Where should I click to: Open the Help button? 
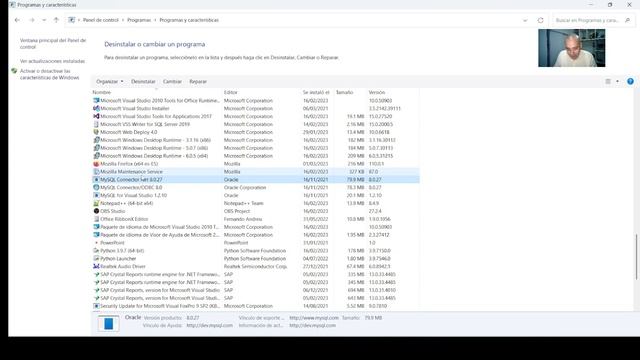pyautogui.click(x=630, y=82)
